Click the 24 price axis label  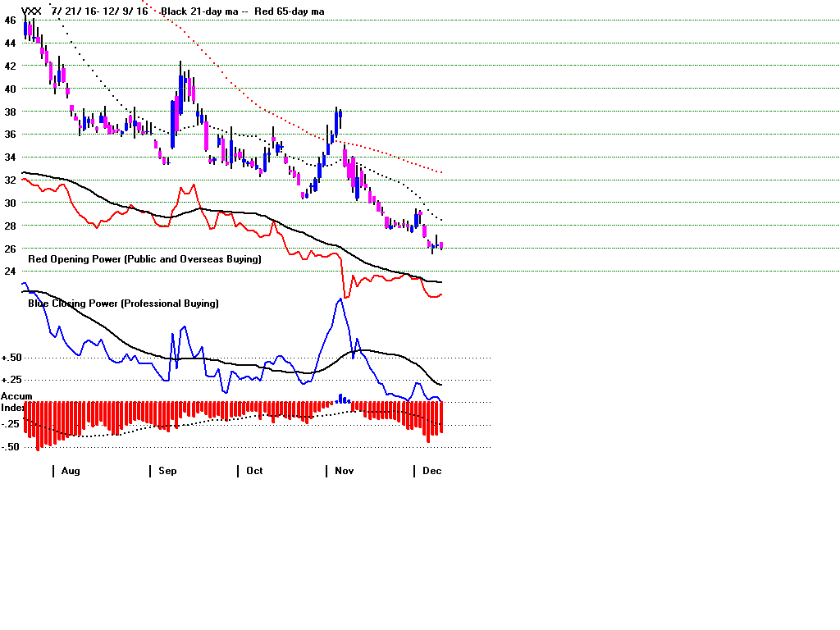pos(9,272)
